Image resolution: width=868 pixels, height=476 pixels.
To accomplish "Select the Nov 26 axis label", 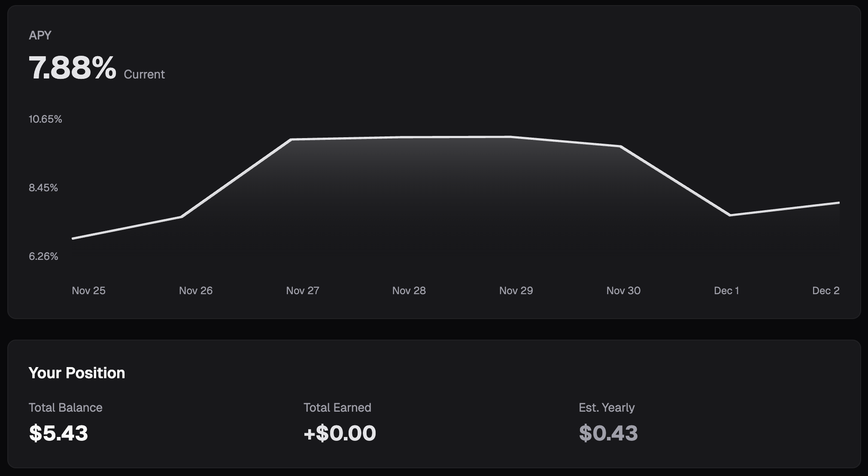I will pyautogui.click(x=196, y=290).
